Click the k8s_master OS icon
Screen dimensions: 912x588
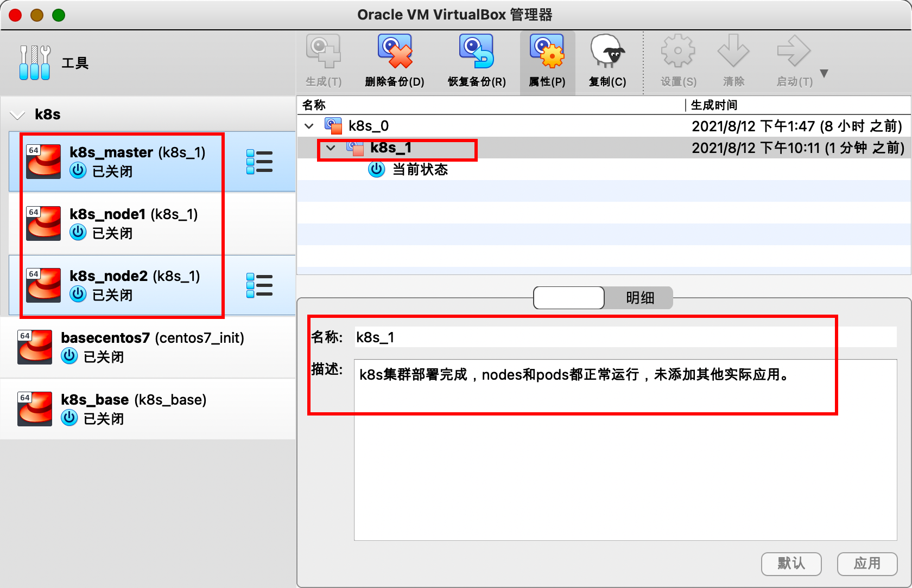pos(43,162)
